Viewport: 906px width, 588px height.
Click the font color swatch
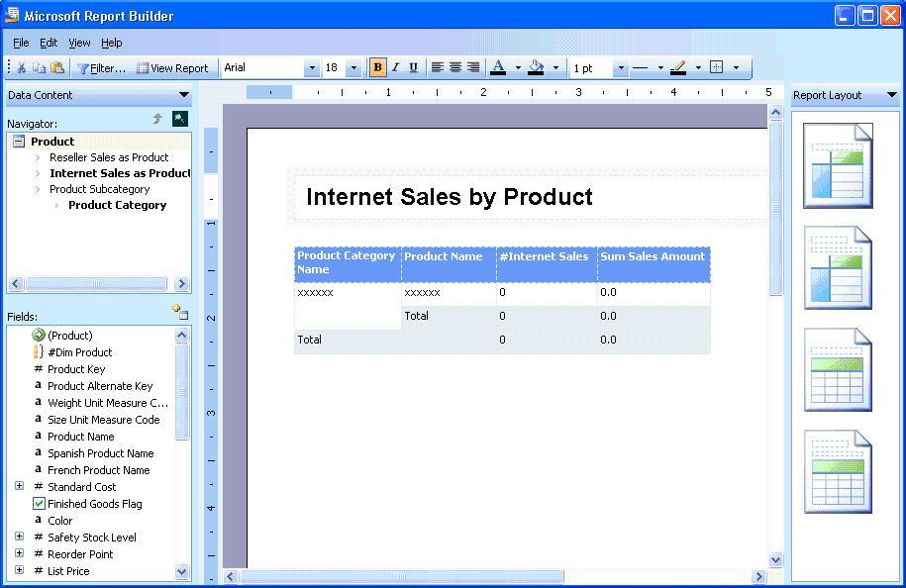pos(498,68)
